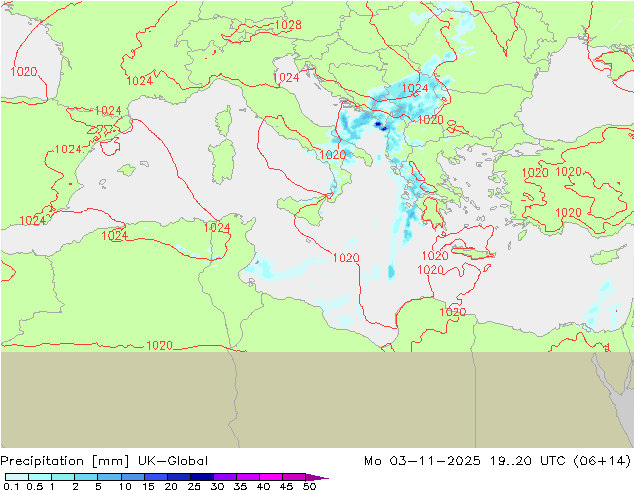Viewport: 634px width, 490px height.
Task: Click the 20 mm dark blue legend swatch
Action: pyautogui.click(x=179, y=477)
